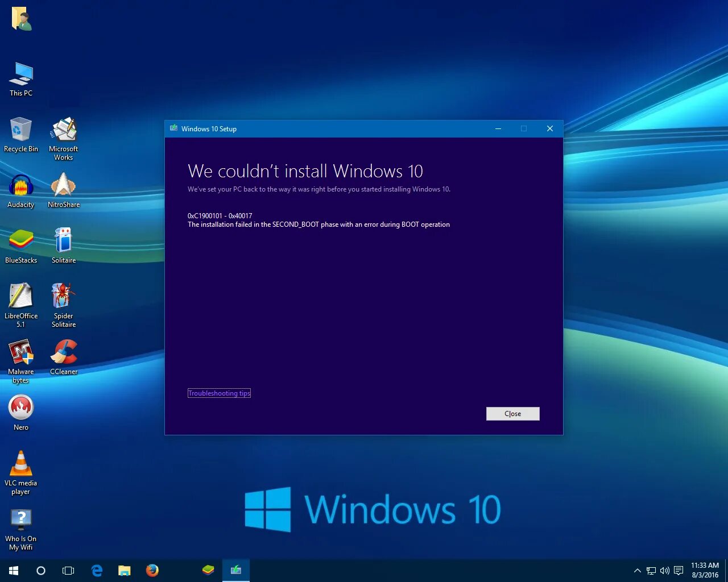Select the CCleaner desktop shortcut
728x582 pixels.
click(64, 358)
